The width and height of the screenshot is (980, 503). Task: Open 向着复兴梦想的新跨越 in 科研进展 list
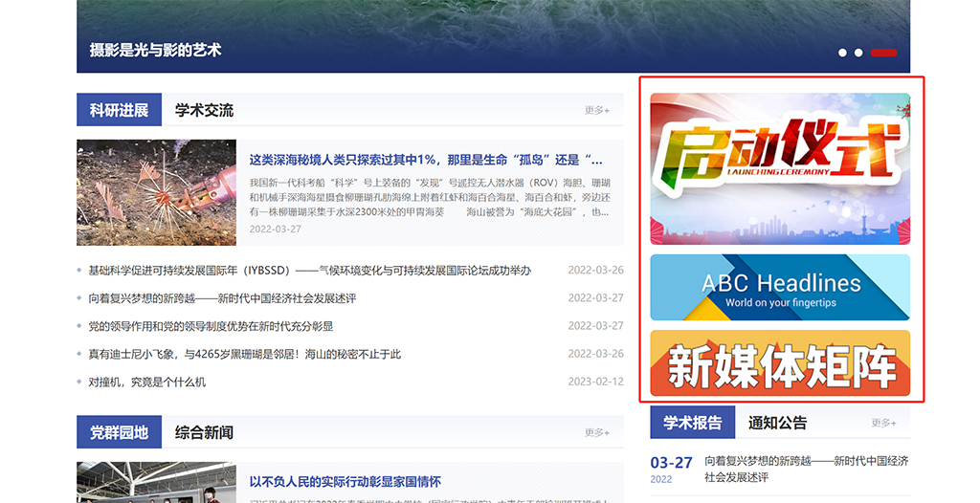coord(222,298)
